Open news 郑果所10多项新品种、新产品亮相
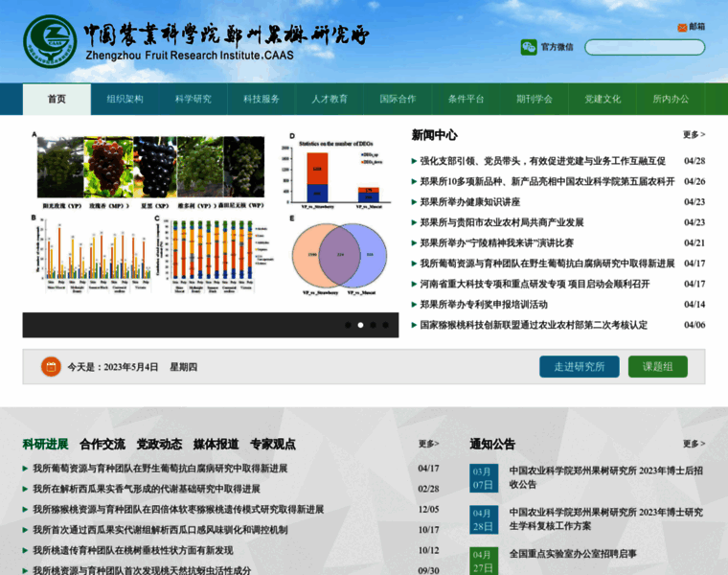Viewport: 728px width, 575px height. tap(547, 181)
